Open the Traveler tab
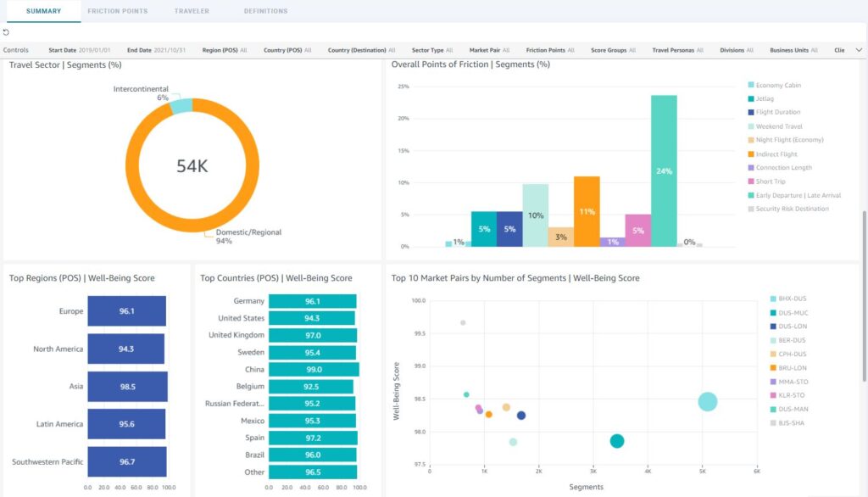Viewport: 868px width, 497px height. (x=192, y=11)
